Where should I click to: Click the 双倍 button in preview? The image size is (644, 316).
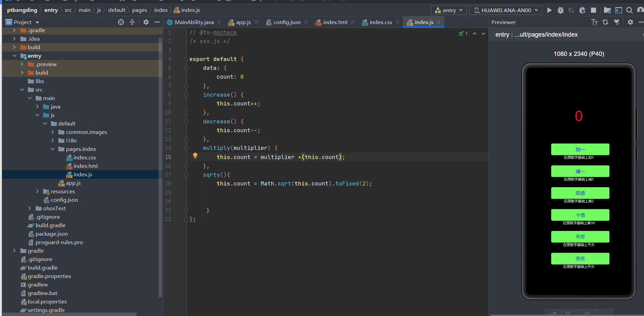(580, 193)
